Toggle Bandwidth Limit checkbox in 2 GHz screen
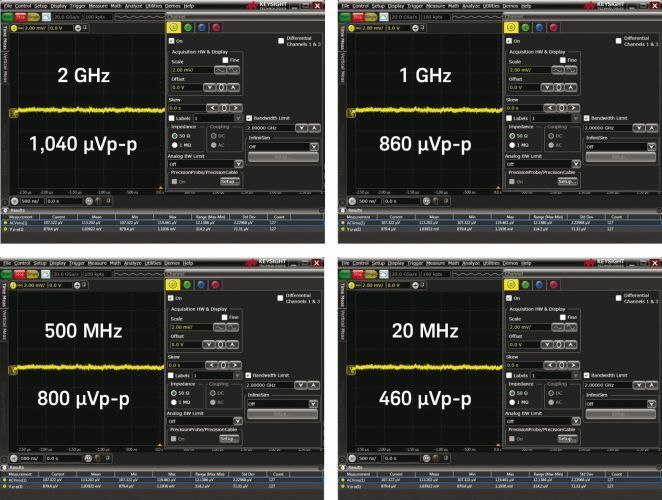Image resolution: width=662 pixels, height=500 pixels. [249, 118]
